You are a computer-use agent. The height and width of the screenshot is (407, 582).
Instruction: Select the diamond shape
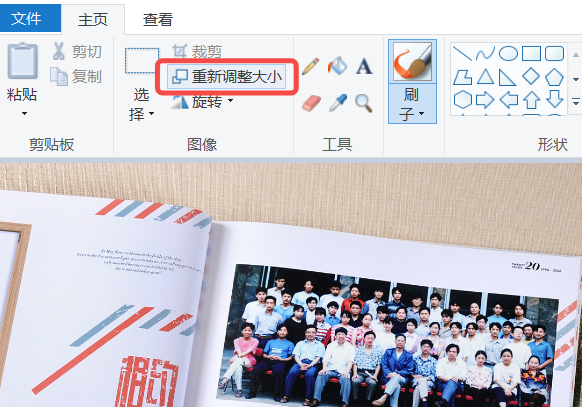(x=531, y=76)
